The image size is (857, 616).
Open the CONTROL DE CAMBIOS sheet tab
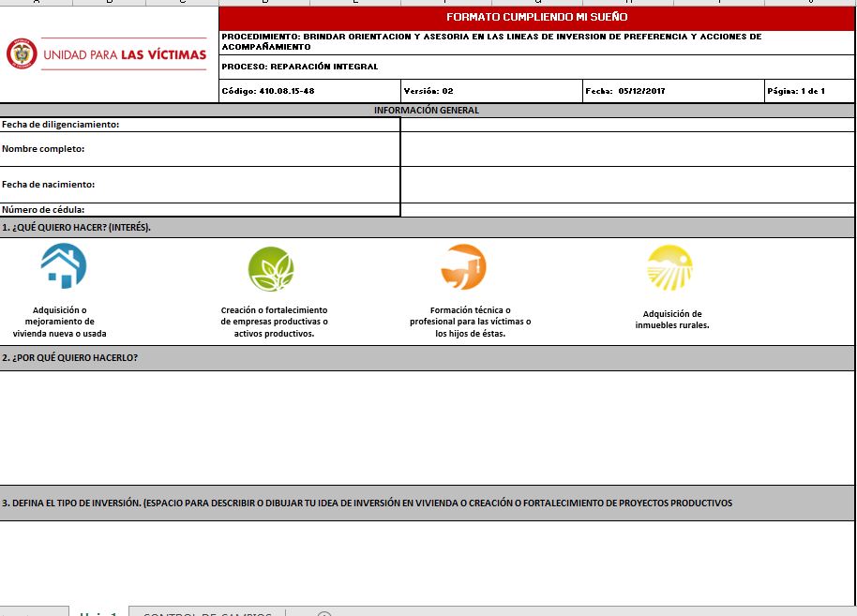[207, 613]
